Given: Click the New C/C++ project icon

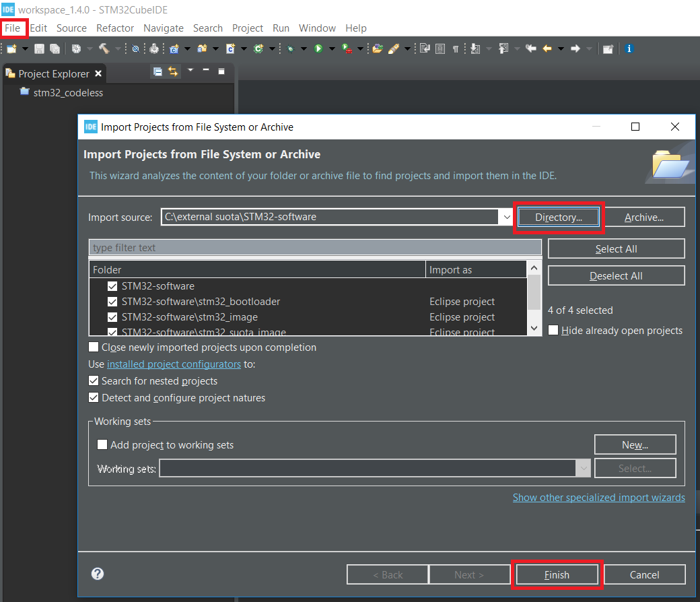Looking at the screenshot, I should click(x=174, y=48).
